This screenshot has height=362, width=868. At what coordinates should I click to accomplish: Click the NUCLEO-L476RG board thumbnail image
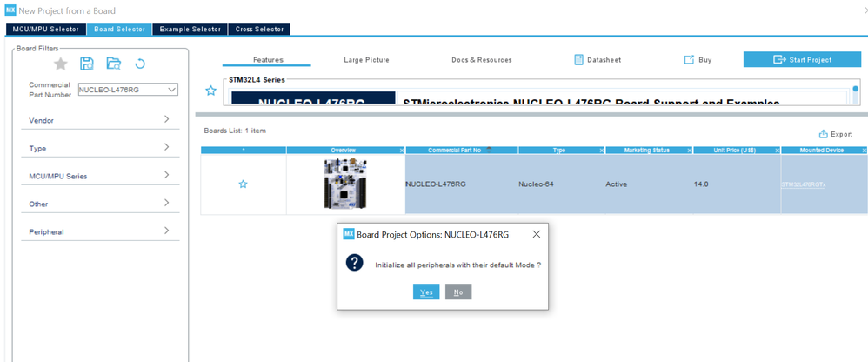pos(346,184)
